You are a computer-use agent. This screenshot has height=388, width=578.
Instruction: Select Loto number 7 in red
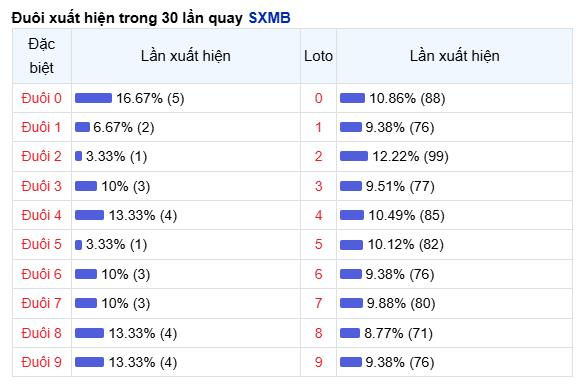[318, 303]
